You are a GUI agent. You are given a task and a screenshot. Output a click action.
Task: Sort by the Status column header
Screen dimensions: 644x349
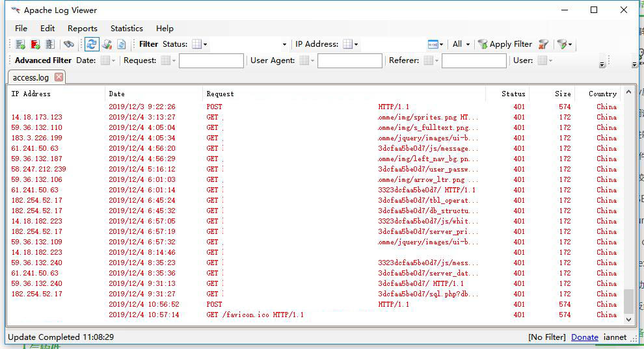507,94
